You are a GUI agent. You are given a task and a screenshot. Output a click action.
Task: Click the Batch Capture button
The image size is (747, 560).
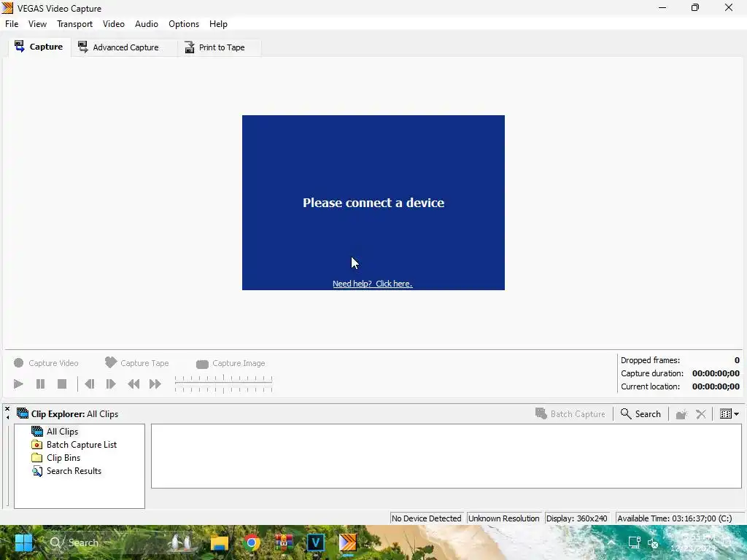[x=570, y=414]
